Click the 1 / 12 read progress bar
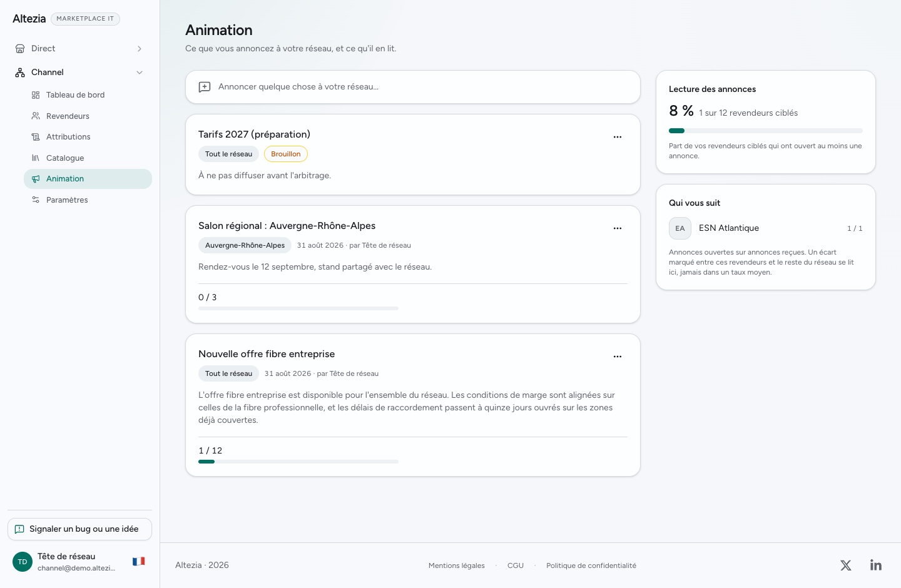 (x=298, y=462)
